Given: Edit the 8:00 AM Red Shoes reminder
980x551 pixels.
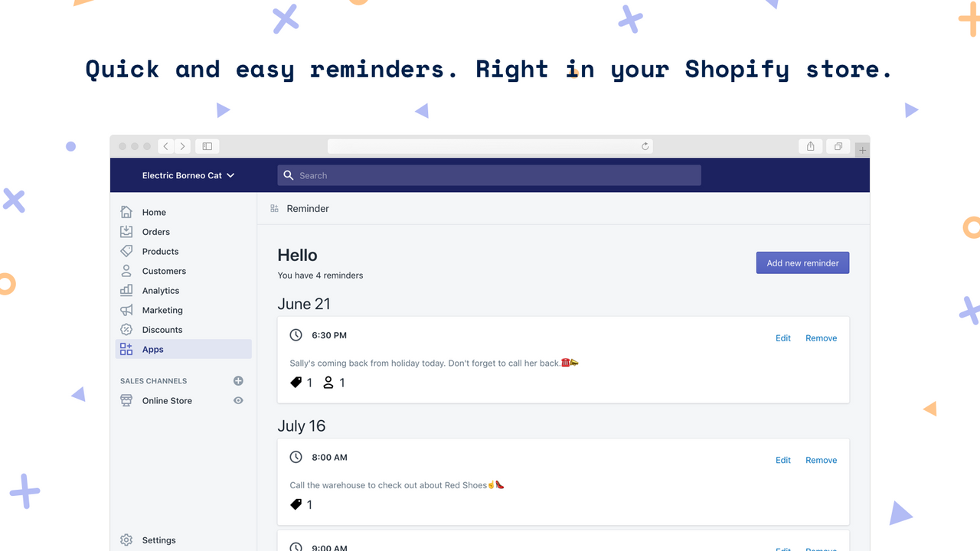Looking at the screenshot, I should [782, 460].
